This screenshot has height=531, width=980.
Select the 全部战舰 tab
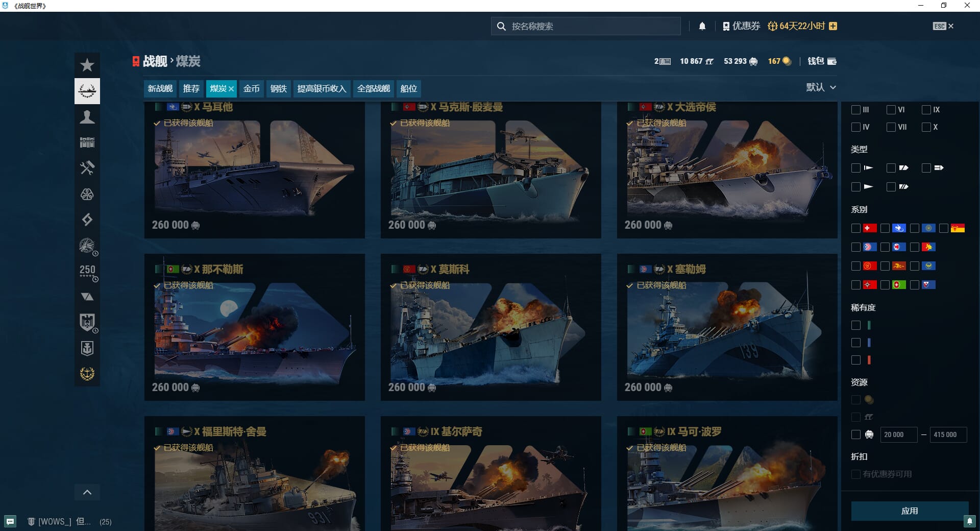[373, 89]
